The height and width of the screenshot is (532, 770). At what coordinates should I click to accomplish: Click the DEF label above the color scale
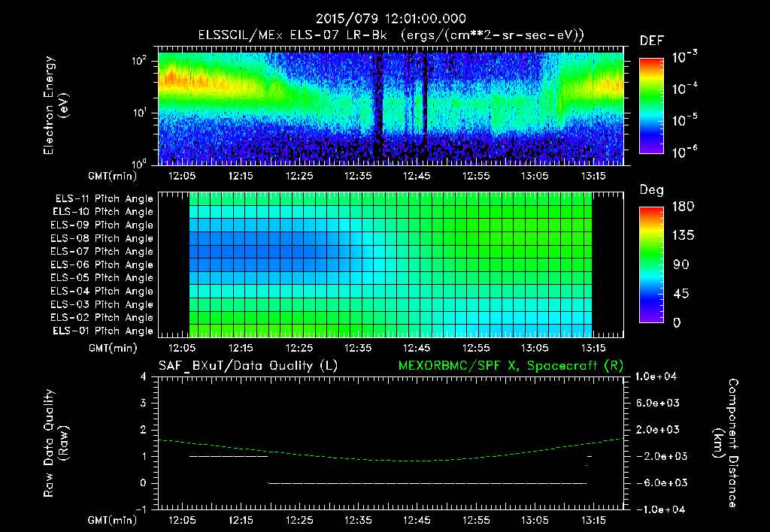point(652,41)
